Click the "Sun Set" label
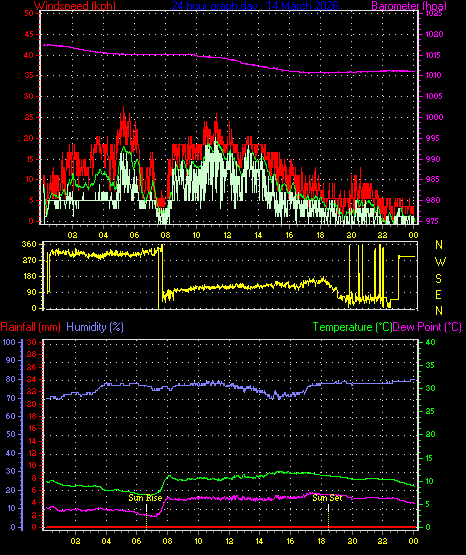Image resolution: width=466 pixels, height=555 pixels. pos(327,498)
